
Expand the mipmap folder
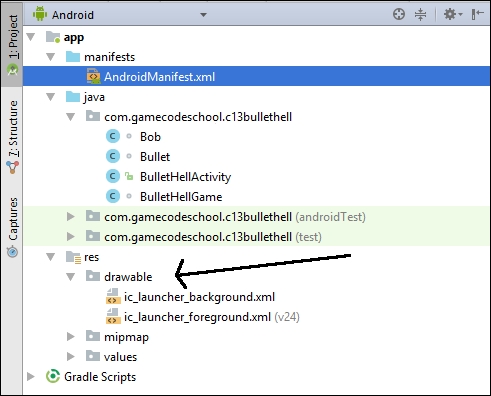coord(70,337)
